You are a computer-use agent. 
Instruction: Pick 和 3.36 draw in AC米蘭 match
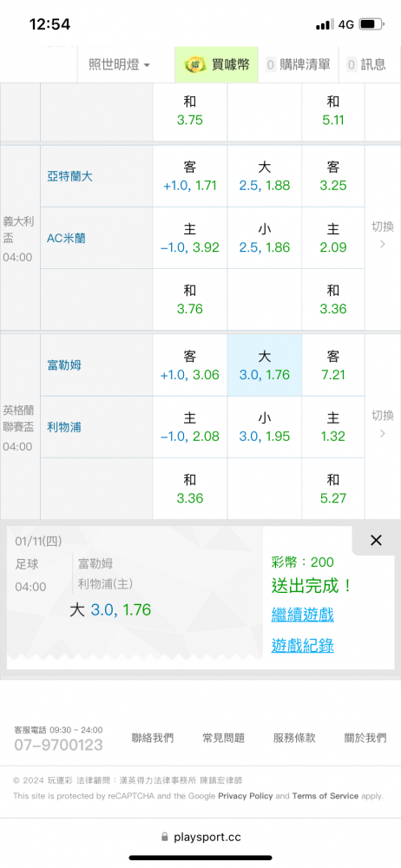[x=333, y=299]
